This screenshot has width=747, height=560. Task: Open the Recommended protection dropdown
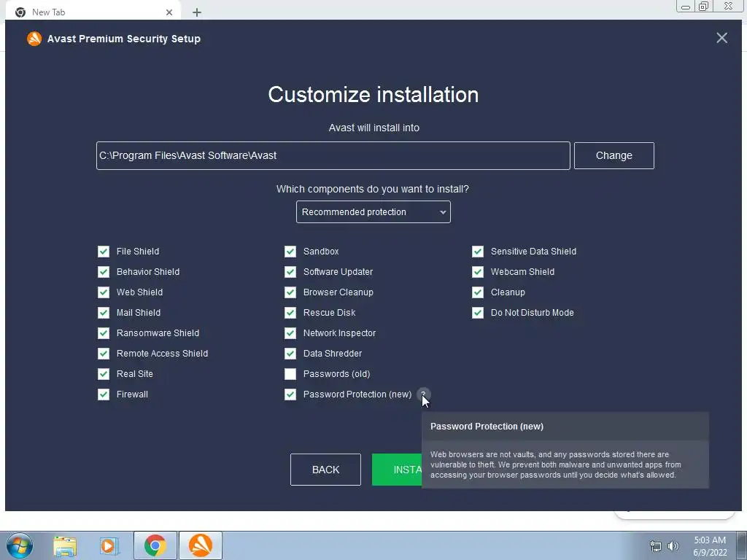373,212
